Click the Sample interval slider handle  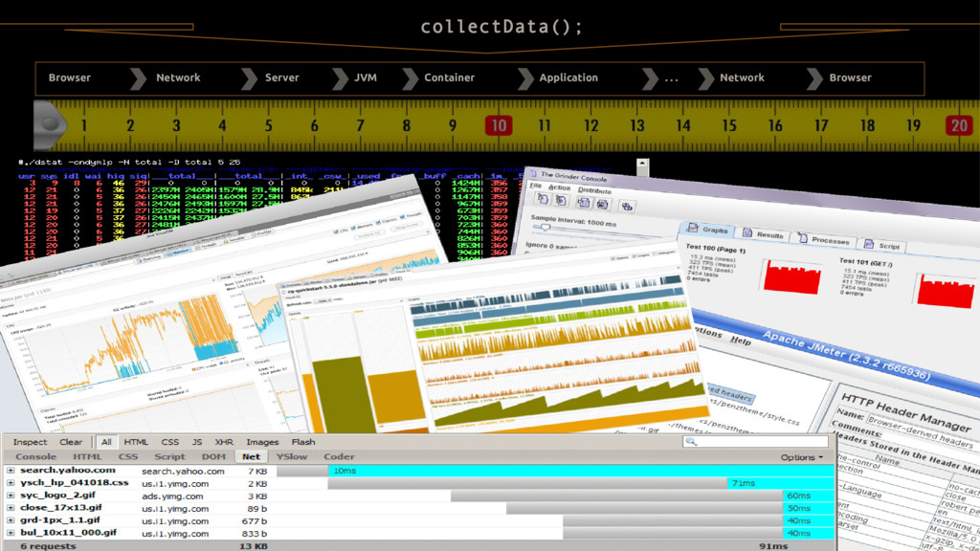coord(546,228)
